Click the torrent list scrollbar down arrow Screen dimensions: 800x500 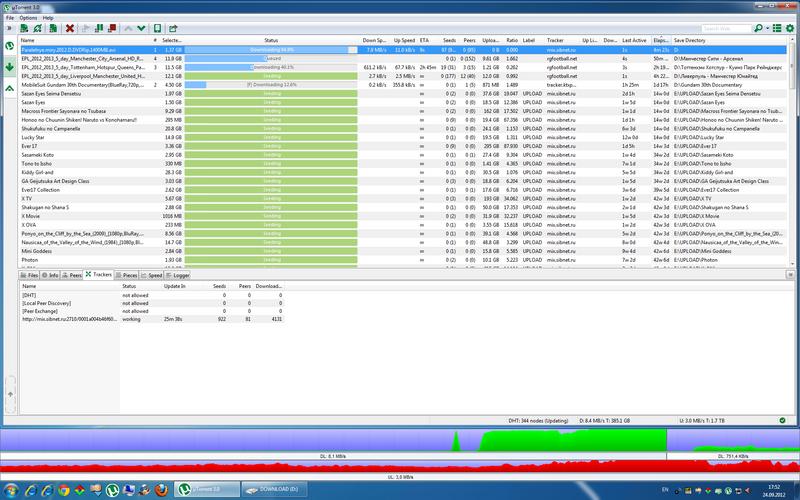pyautogui.click(x=792, y=264)
